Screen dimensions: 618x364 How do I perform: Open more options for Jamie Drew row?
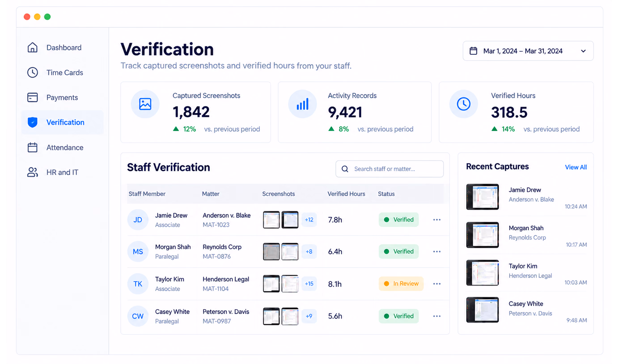coord(437,220)
